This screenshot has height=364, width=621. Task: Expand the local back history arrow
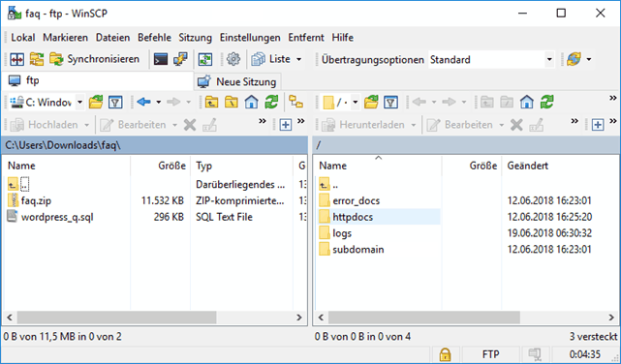pos(159,102)
